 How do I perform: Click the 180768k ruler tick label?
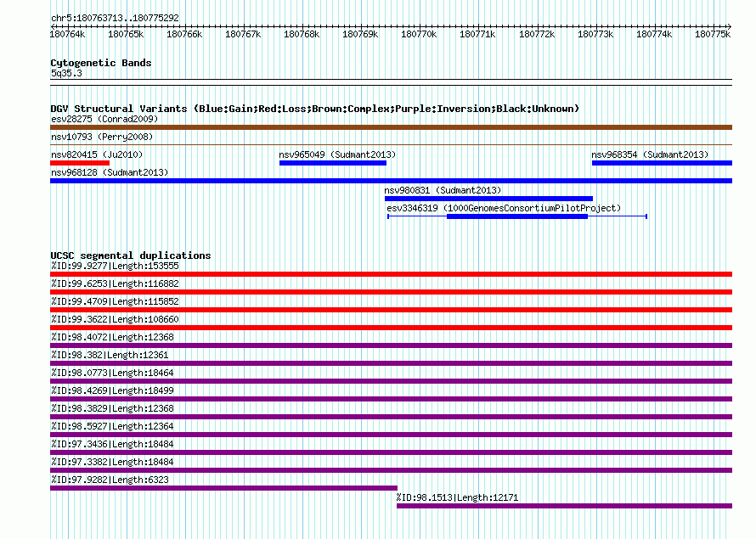coord(302,34)
